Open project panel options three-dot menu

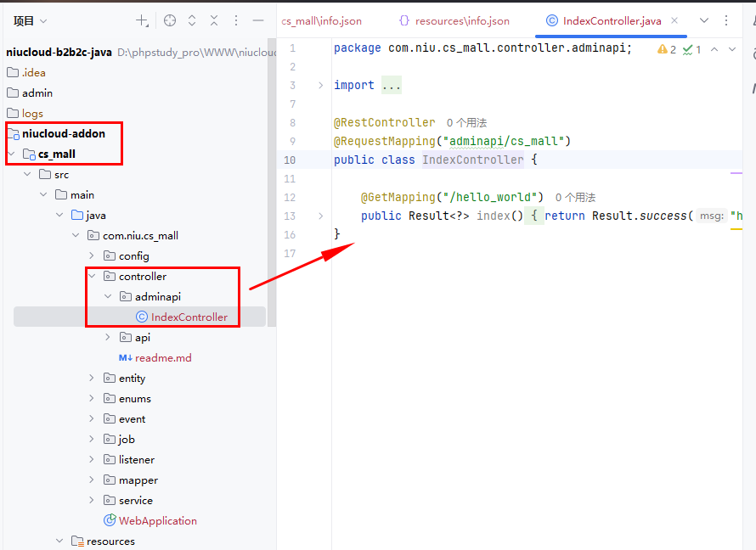coord(236,20)
